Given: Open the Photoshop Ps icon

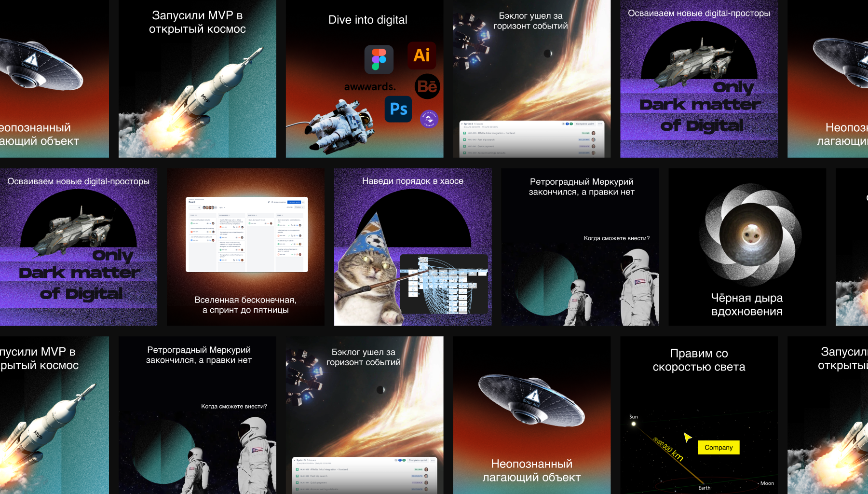Looking at the screenshot, I should (x=398, y=109).
